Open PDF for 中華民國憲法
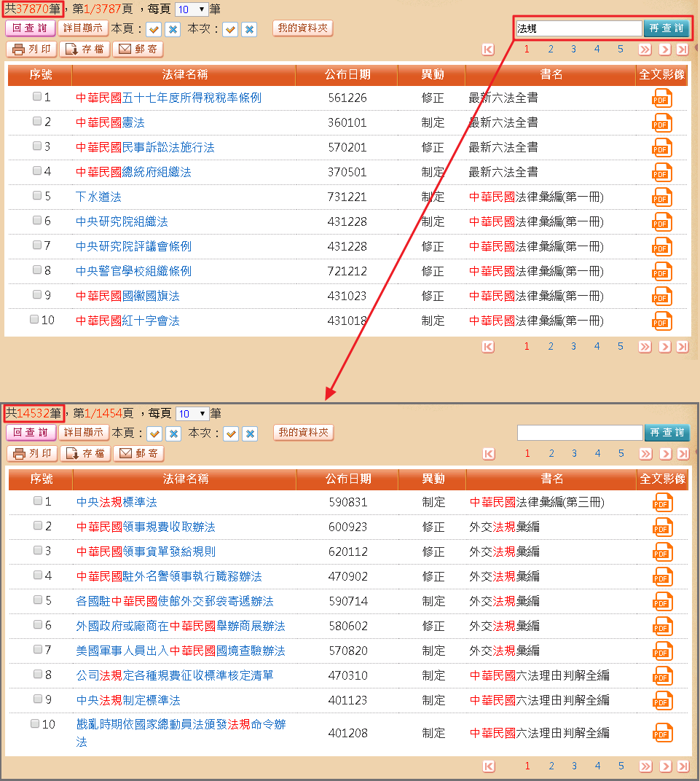Image resolution: width=700 pixels, height=781 pixels. coord(661,123)
